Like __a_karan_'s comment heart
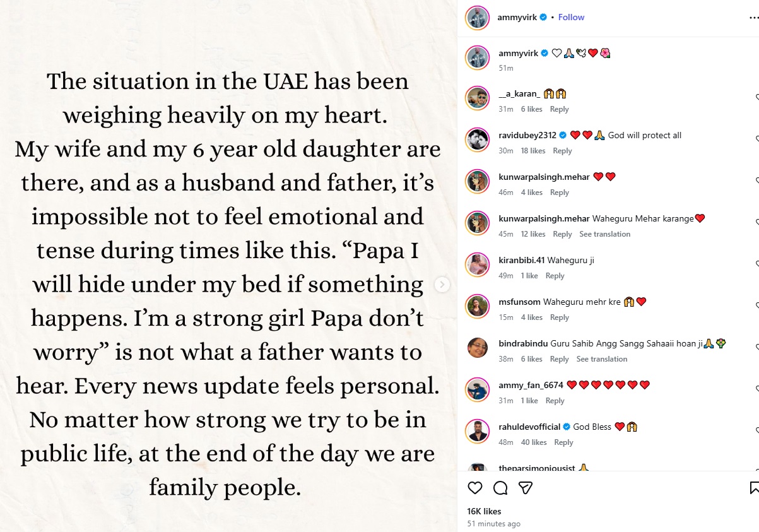Viewport: 759px width, 532px height. [x=756, y=97]
